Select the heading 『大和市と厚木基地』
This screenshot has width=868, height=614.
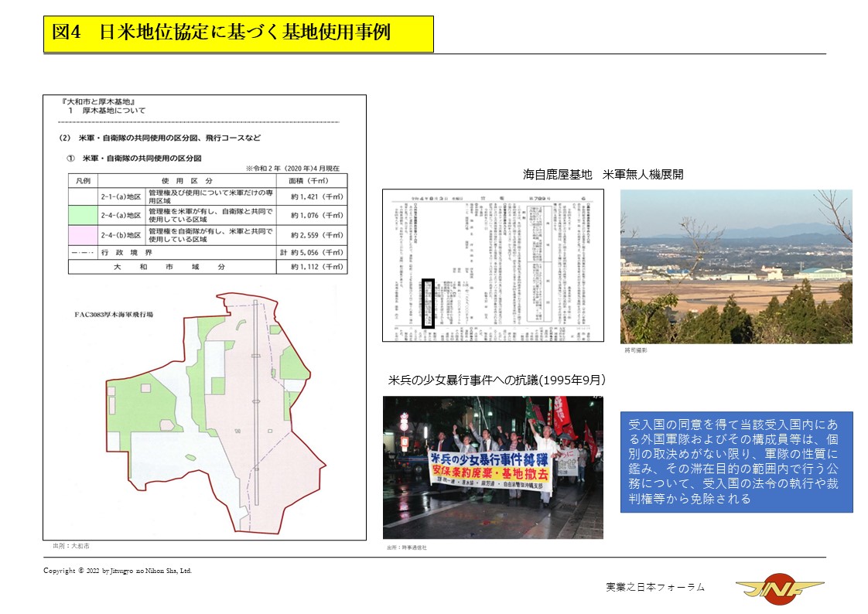(x=98, y=102)
